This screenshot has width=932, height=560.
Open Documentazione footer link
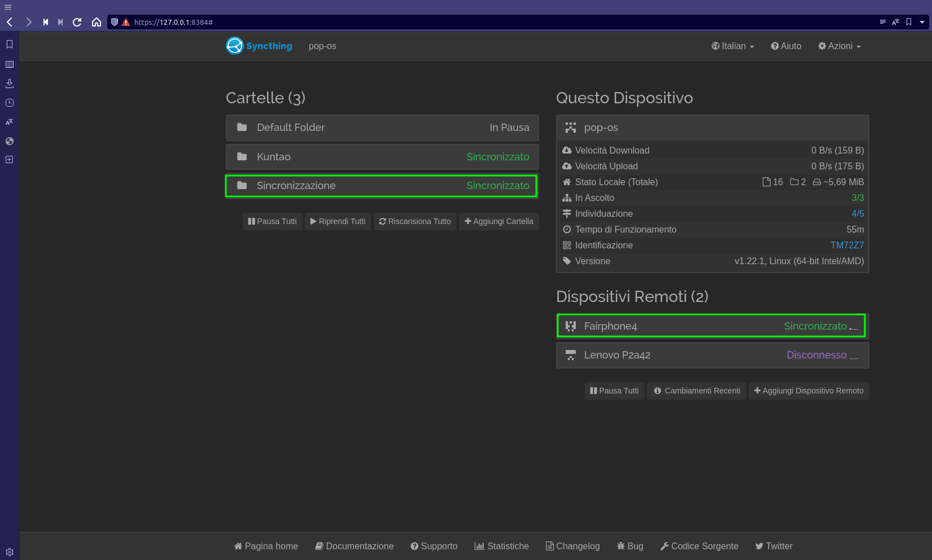355,546
